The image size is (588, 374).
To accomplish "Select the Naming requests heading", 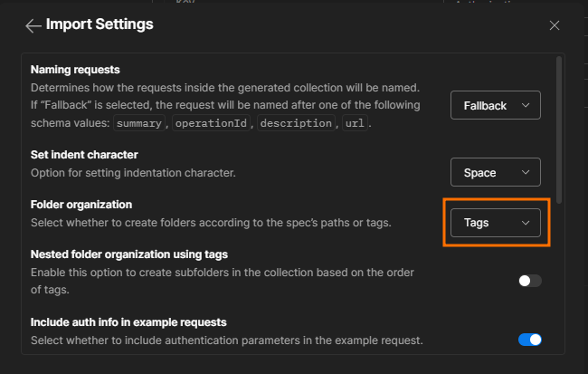I will (75, 69).
